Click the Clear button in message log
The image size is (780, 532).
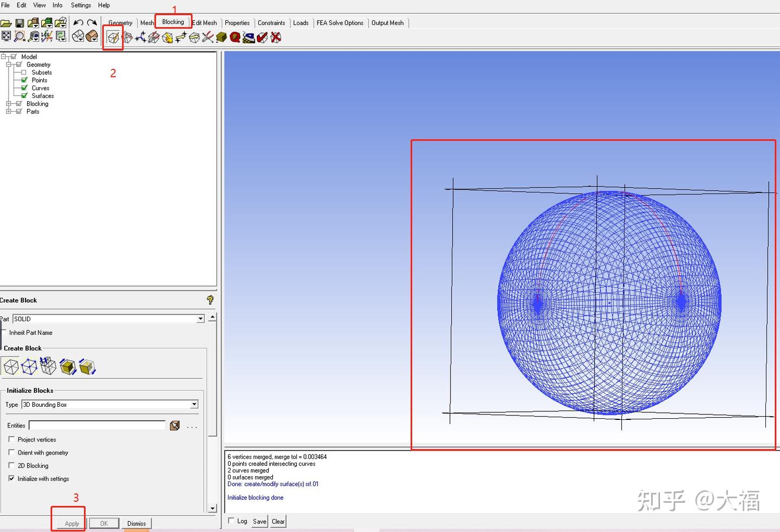click(x=278, y=521)
